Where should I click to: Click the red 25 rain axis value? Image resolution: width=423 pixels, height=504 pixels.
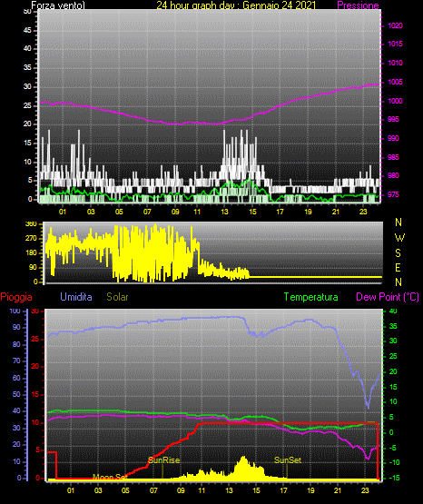35,339
